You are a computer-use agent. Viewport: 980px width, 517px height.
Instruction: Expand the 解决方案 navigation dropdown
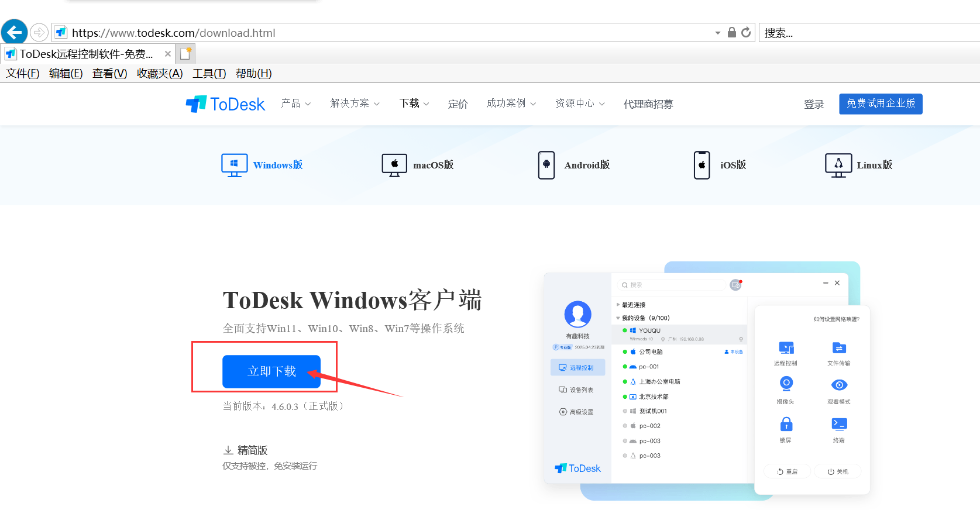click(355, 104)
